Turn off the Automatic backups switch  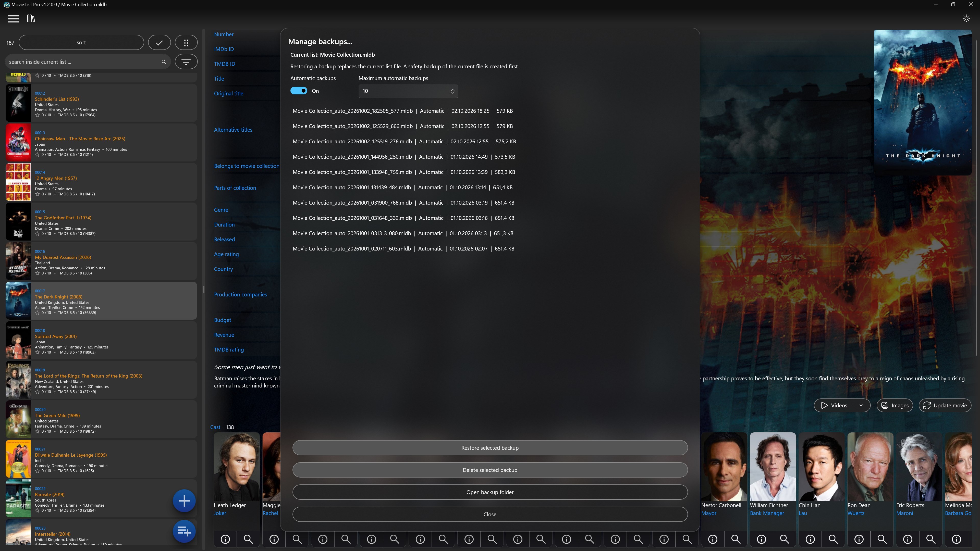tap(299, 91)
